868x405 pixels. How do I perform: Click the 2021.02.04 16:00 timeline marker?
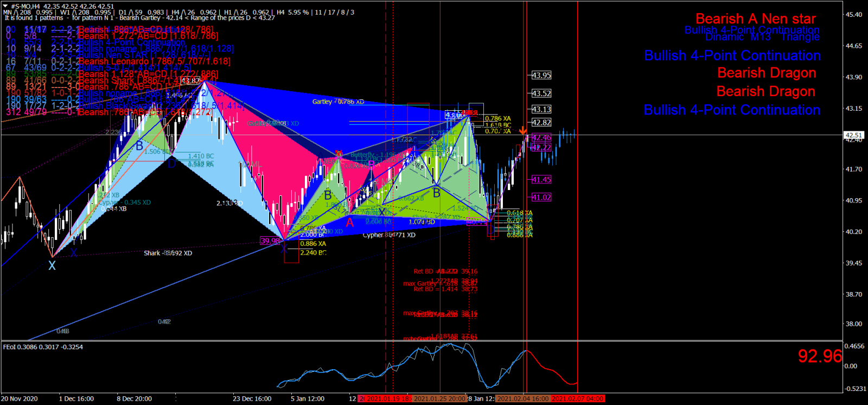click(x=523, y=399)
